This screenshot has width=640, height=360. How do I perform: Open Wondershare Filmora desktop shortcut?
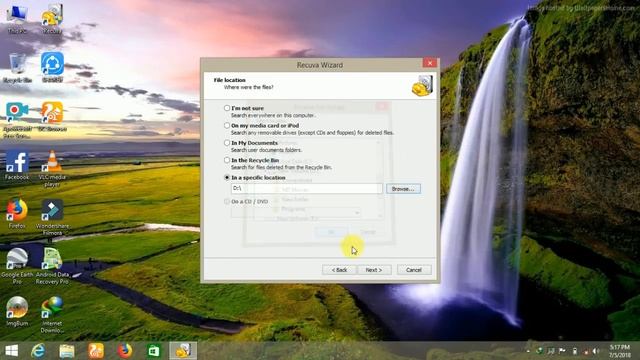pos(52,217)
